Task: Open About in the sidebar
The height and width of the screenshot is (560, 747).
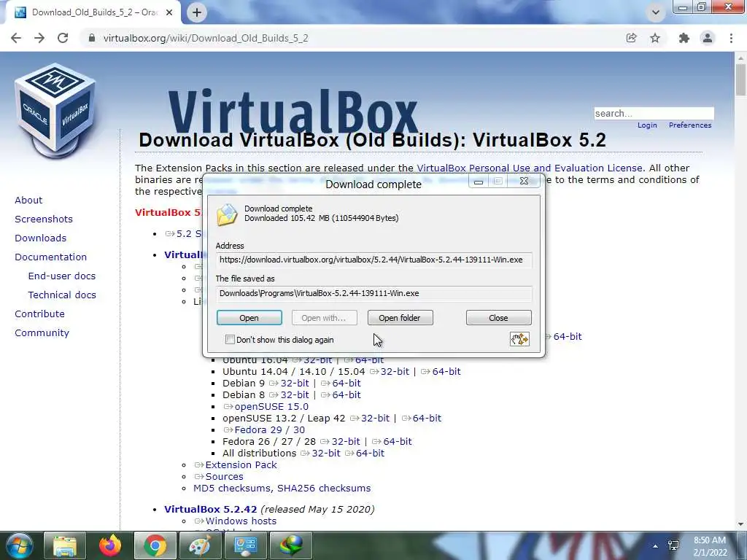Action: point(28,200)
